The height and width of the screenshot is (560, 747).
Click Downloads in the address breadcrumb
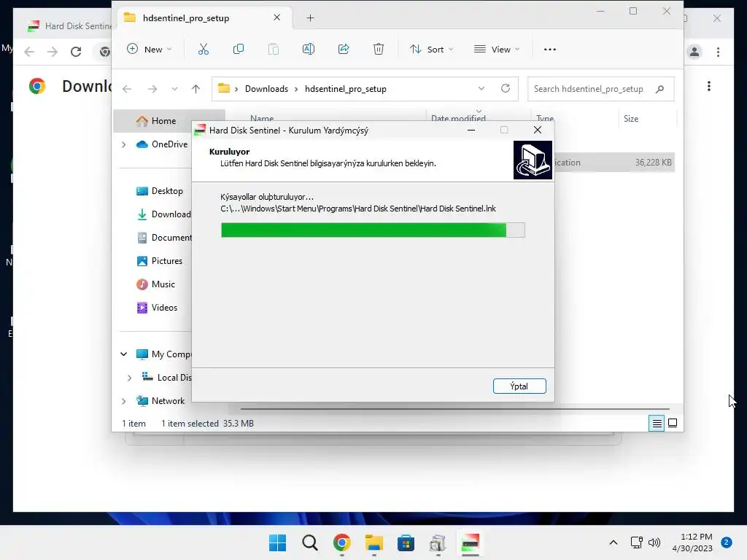pyautogui.click(x=266, y=89)
